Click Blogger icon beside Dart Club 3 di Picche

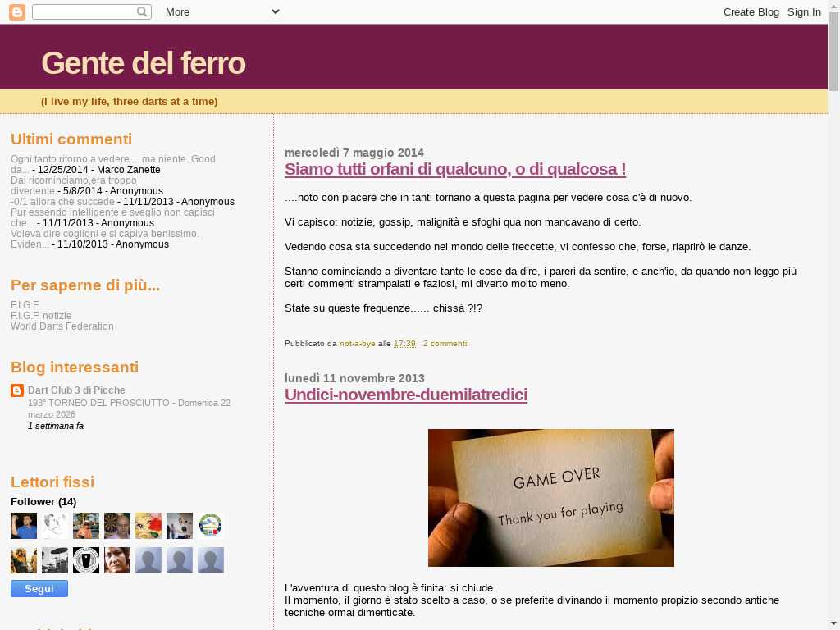17,390
